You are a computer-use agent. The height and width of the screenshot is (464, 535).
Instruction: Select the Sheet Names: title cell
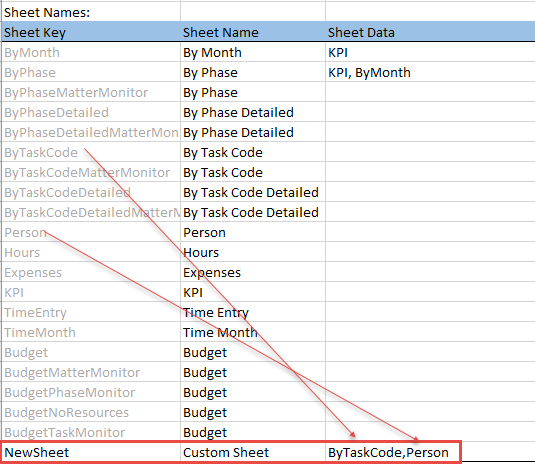tap(91, 12)
